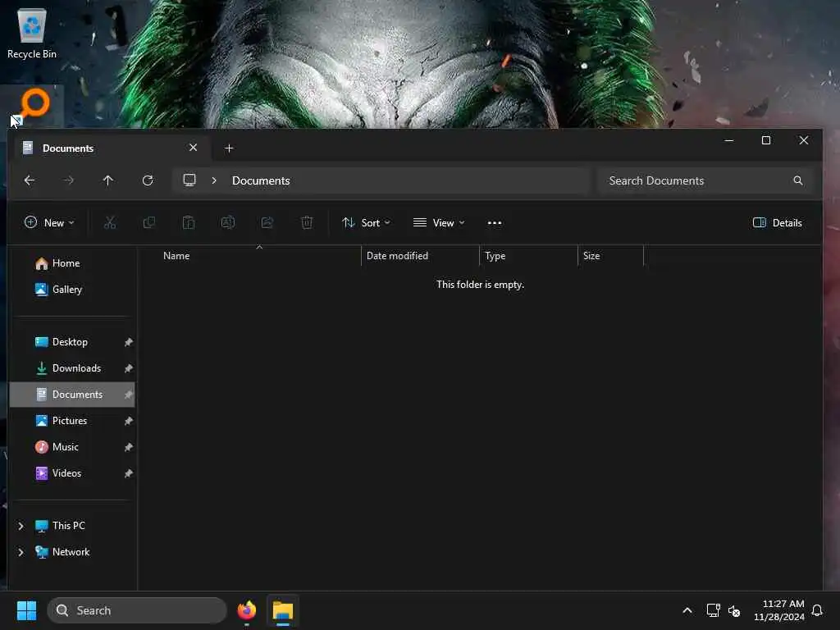The width and height of the screenshot is (840, 630).
Task: Click the Cut scissors icon
Action: (x=110, y=222)
